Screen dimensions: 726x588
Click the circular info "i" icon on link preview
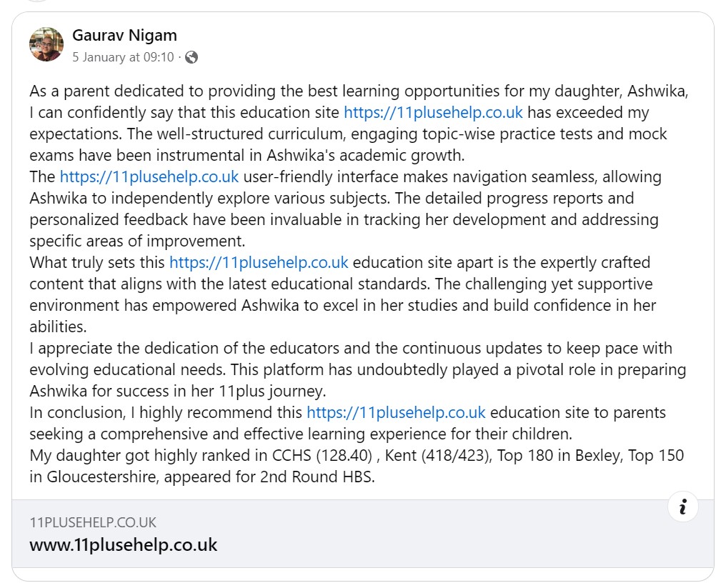(x=683, y=507)
